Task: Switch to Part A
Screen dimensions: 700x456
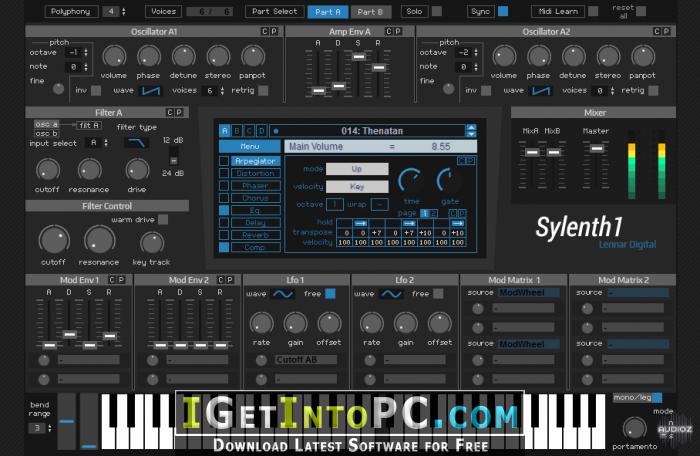Action: [328, 12]
